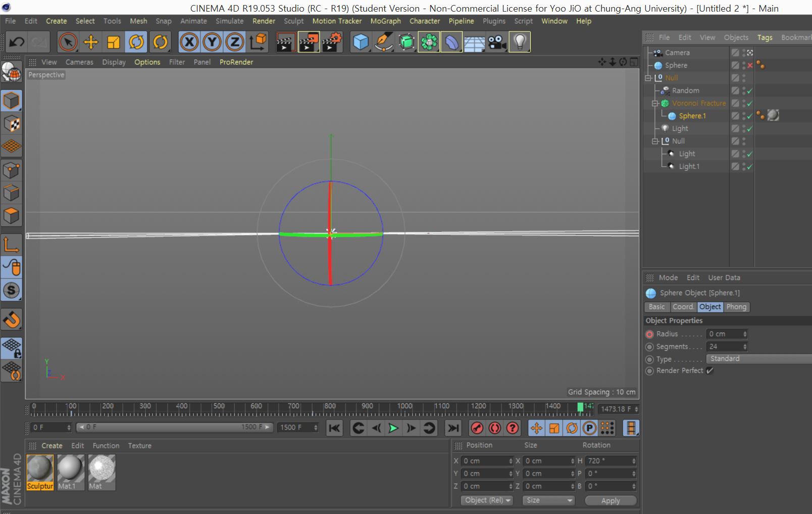Render the active view
The image size is (812, 514).
pos(285,42)
